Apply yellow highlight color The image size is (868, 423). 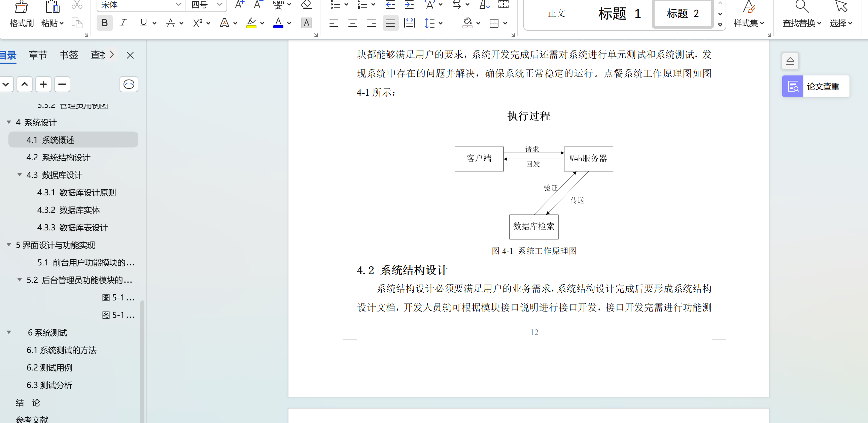pyautogui.click(x=251, y=23)
